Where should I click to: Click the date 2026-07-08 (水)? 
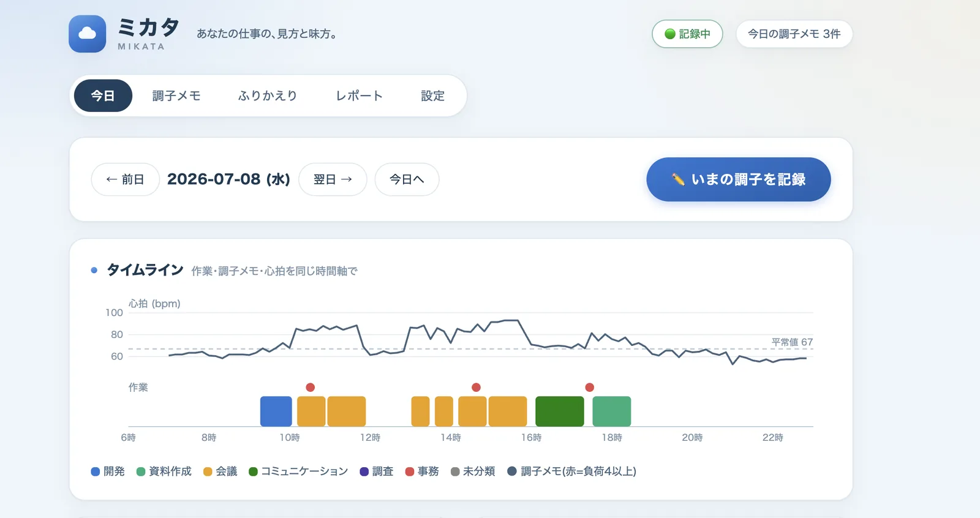tap(228, 179)
